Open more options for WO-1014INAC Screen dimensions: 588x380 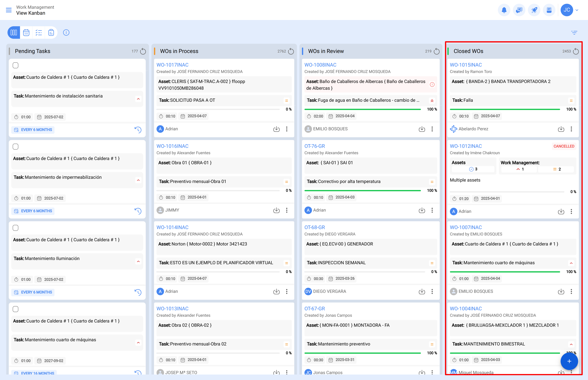[287, 291]
